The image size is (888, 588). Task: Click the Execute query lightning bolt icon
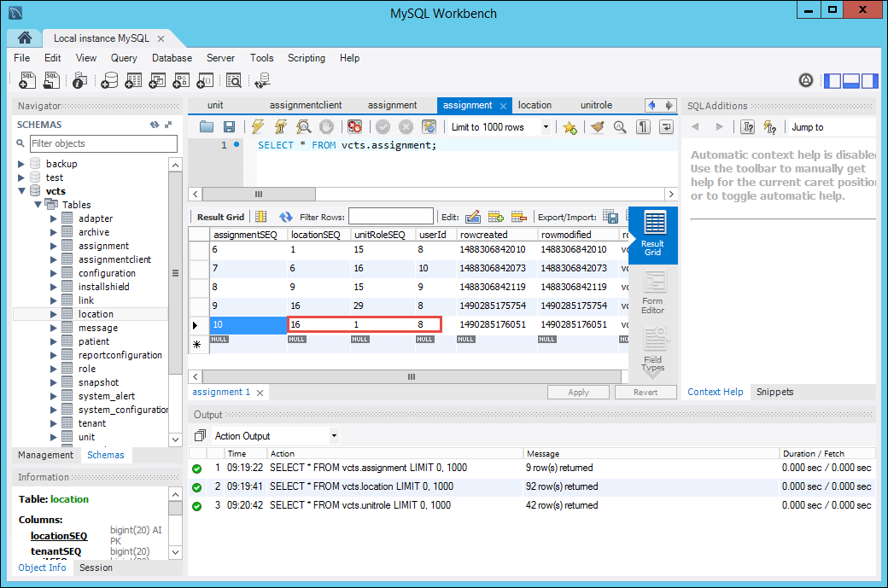point(258,127)
